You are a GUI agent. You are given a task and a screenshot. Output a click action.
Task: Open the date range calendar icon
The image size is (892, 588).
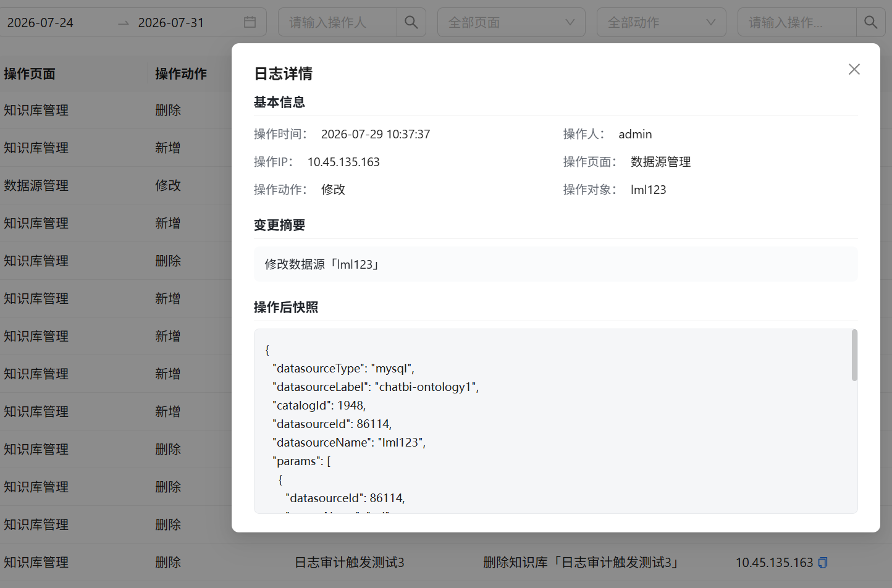click(250, 22)
